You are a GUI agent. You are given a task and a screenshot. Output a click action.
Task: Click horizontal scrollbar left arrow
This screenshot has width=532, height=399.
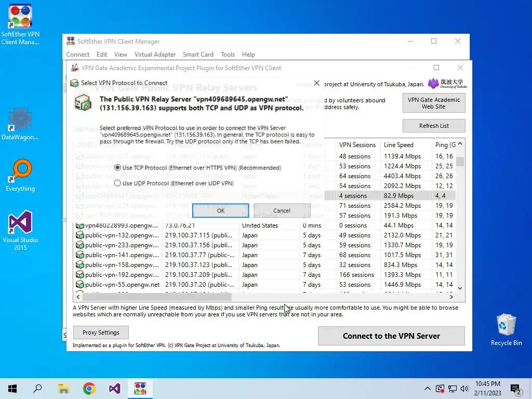[x=78, y=297]
